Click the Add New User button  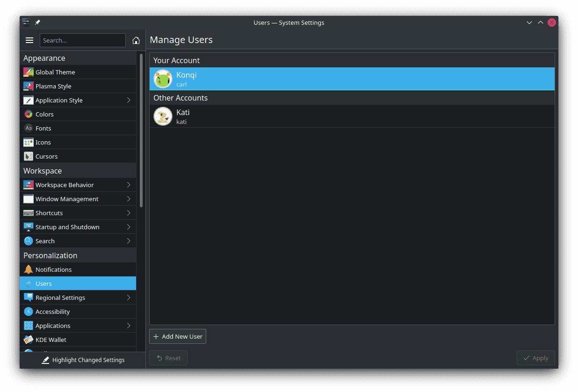(x=177, y=336)
